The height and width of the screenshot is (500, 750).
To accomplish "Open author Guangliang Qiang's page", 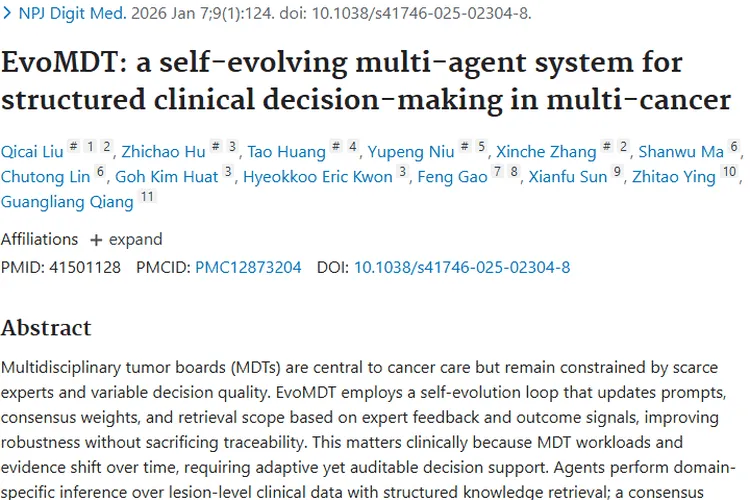I will point(67,202).
